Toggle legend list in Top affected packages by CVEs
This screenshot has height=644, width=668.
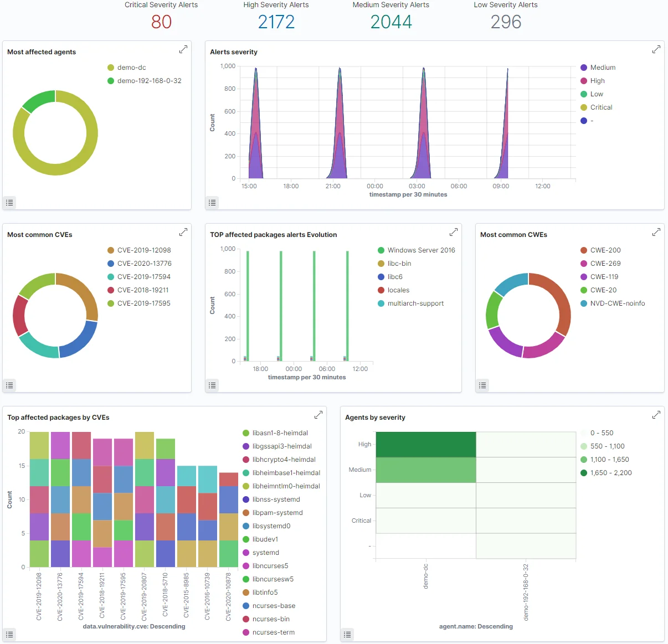(x=9, y=635)
